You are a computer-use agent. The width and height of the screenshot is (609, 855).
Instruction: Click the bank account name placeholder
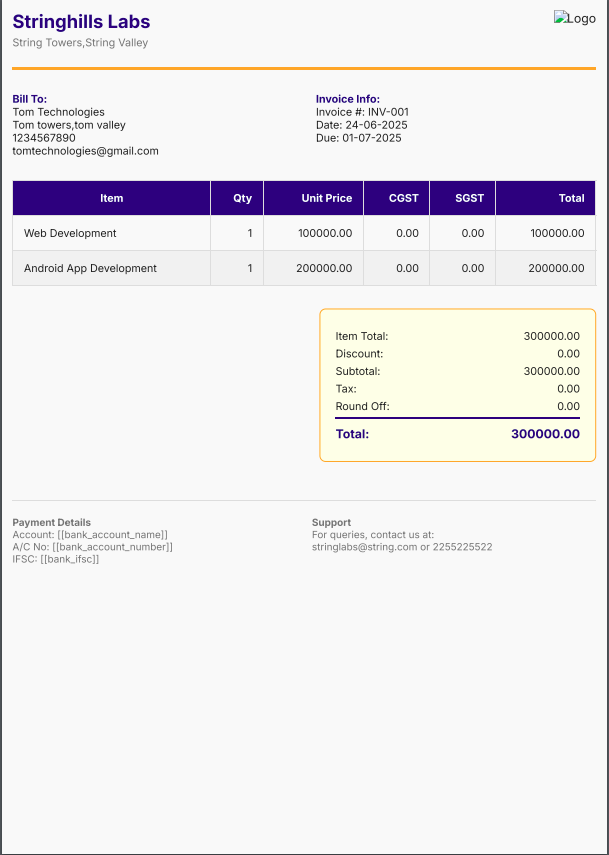pyautogui.click(x=112, y=535)
